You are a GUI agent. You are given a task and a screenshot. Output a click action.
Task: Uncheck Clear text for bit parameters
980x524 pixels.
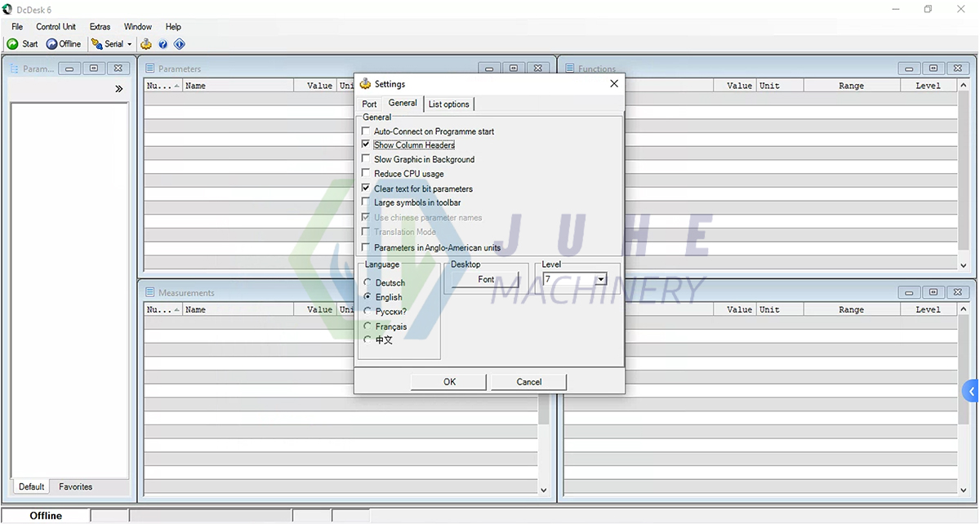366,188
